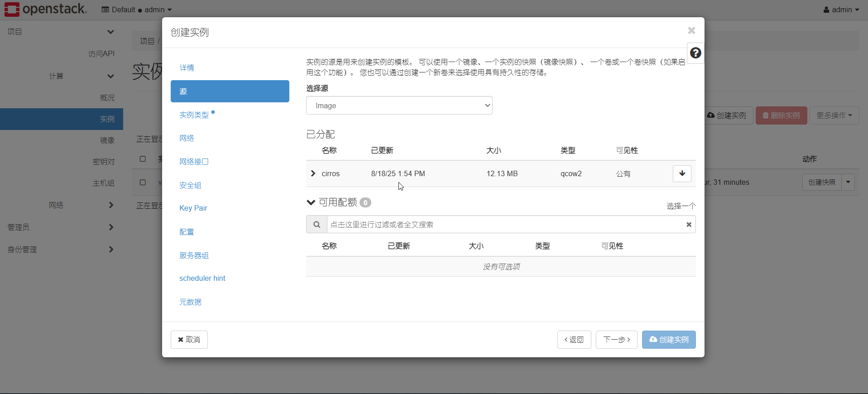Open the 选择源 Image dropdown
This screenshot has height=394, width=868.
tap(399, 106)
